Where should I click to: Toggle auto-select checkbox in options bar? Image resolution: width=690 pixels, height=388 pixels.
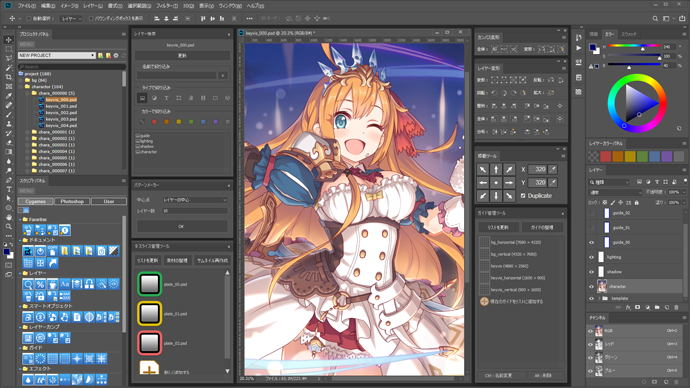[29, 18]
